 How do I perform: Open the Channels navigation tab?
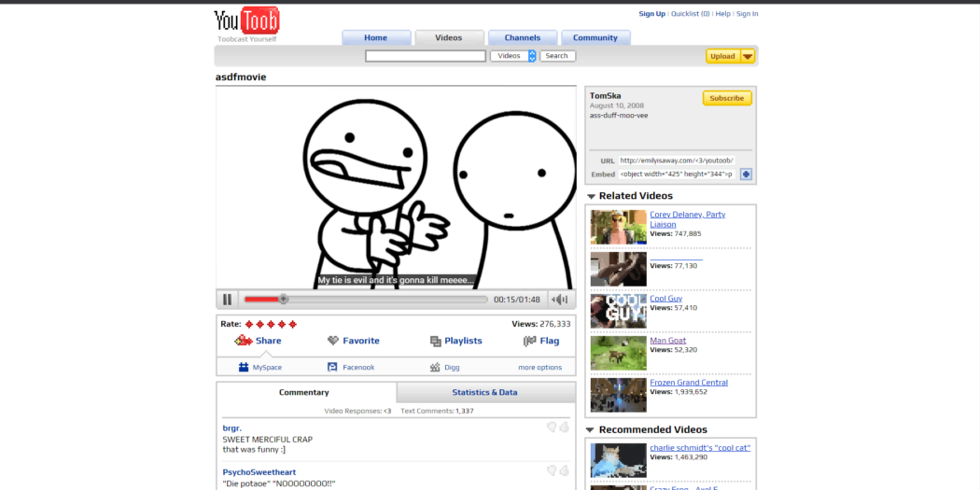click(x=522, y=38)
